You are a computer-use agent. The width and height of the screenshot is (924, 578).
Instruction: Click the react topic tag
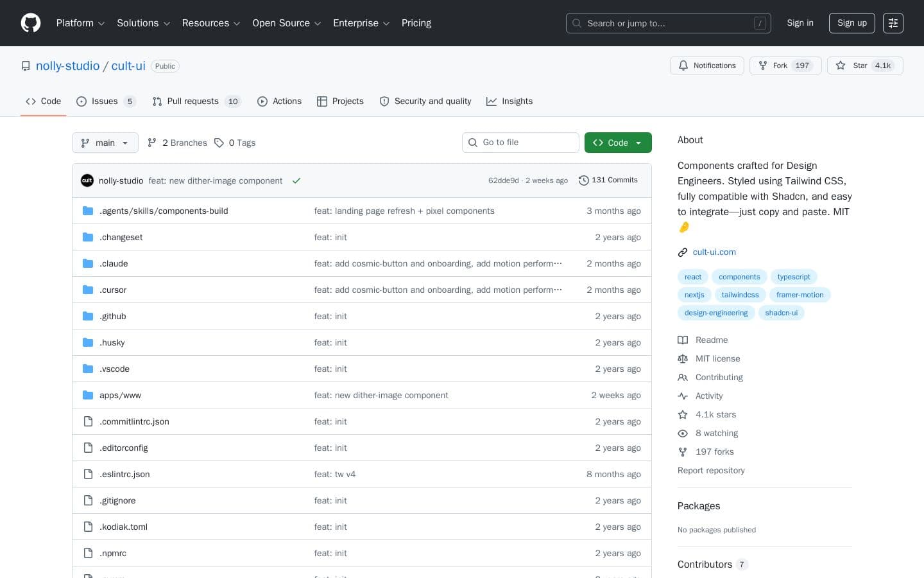click(x=693, y=277)
